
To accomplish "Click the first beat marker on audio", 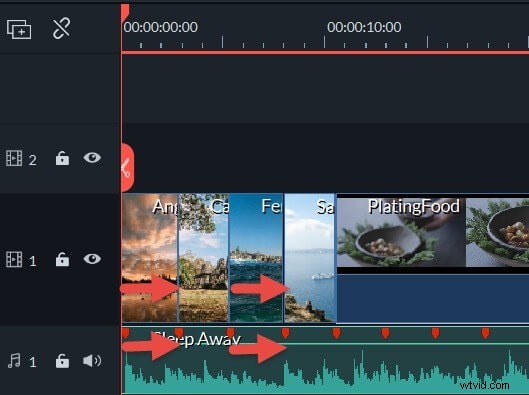I will click(x=126, y=333).
